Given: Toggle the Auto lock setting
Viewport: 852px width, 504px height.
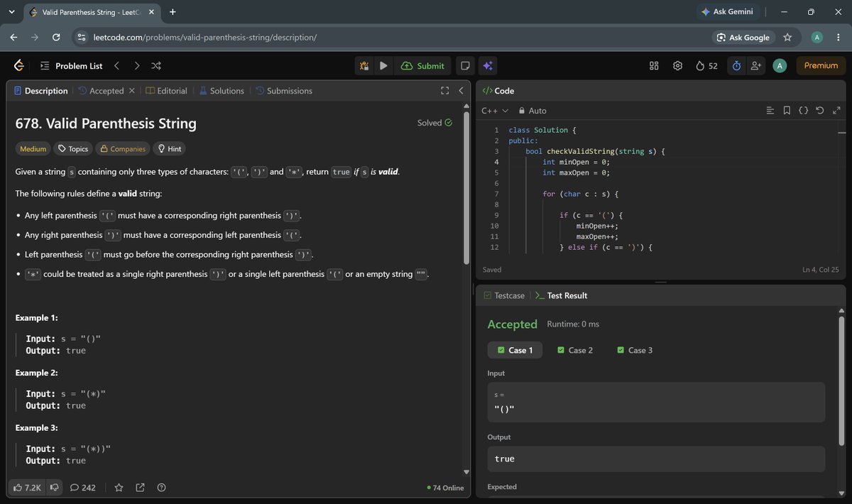Looking at the screenshot, I should tap(532, 111).
